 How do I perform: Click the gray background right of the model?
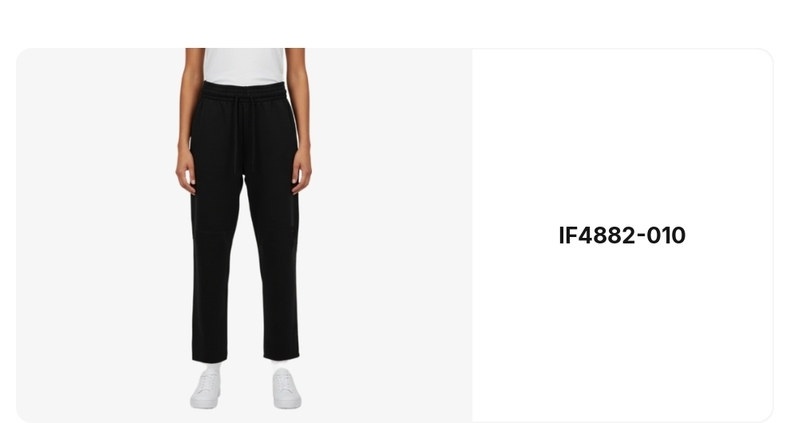point(392,235)
